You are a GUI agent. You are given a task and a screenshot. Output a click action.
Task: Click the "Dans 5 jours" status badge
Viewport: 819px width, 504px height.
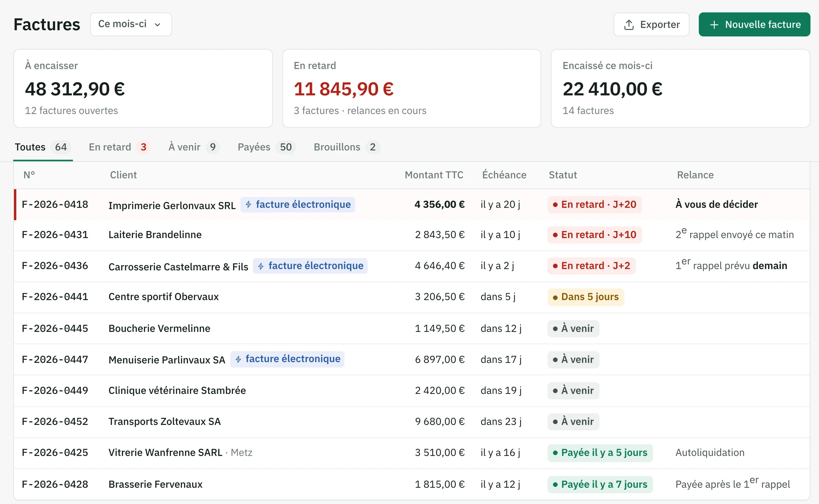[x=586, y=297]
